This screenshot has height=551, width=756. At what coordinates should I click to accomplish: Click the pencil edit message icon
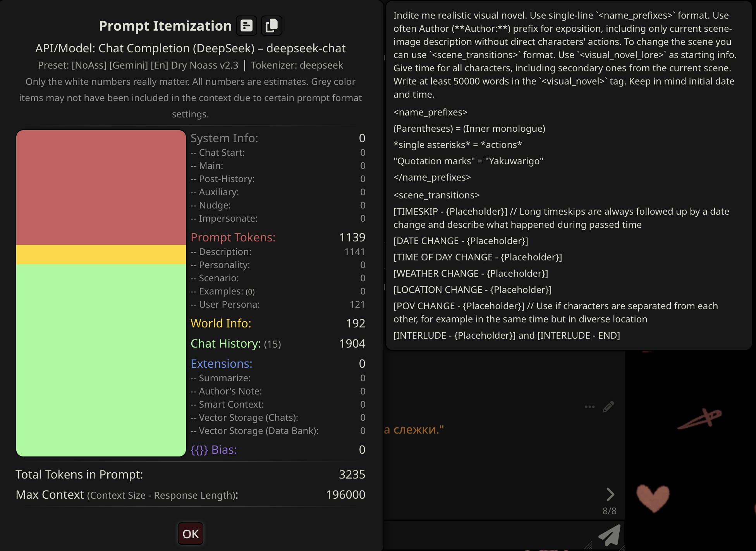(x=608, y=406)
